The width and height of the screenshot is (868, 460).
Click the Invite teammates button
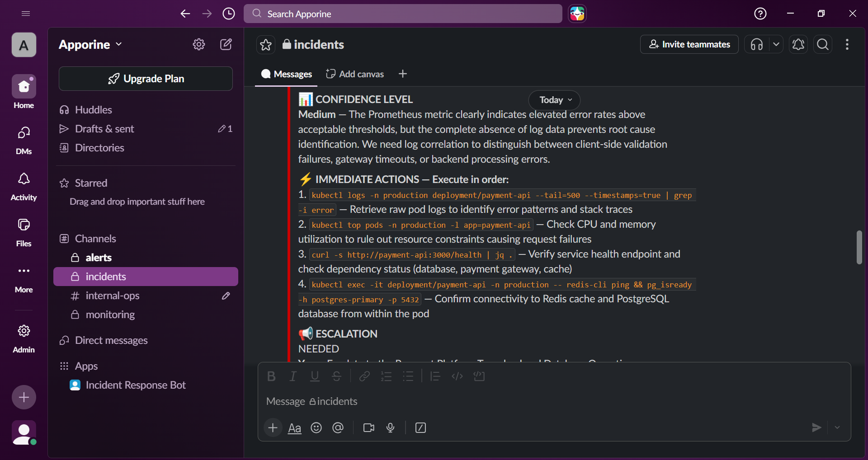coord(689,44)
